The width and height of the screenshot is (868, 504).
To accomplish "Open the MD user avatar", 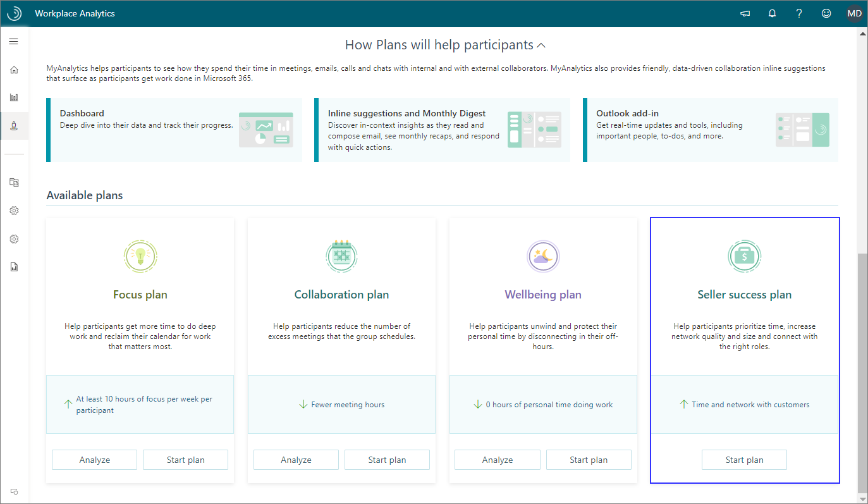I will (x=854, y=13).
